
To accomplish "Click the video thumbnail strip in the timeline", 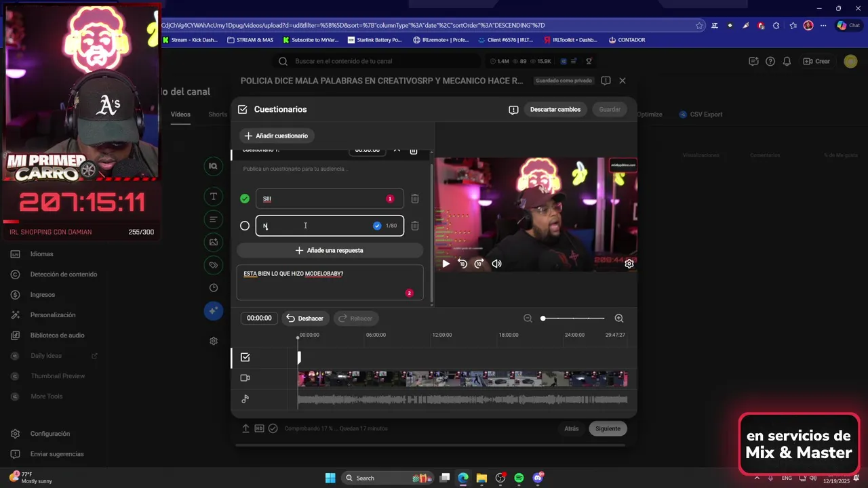I will (x=462, y=378).
